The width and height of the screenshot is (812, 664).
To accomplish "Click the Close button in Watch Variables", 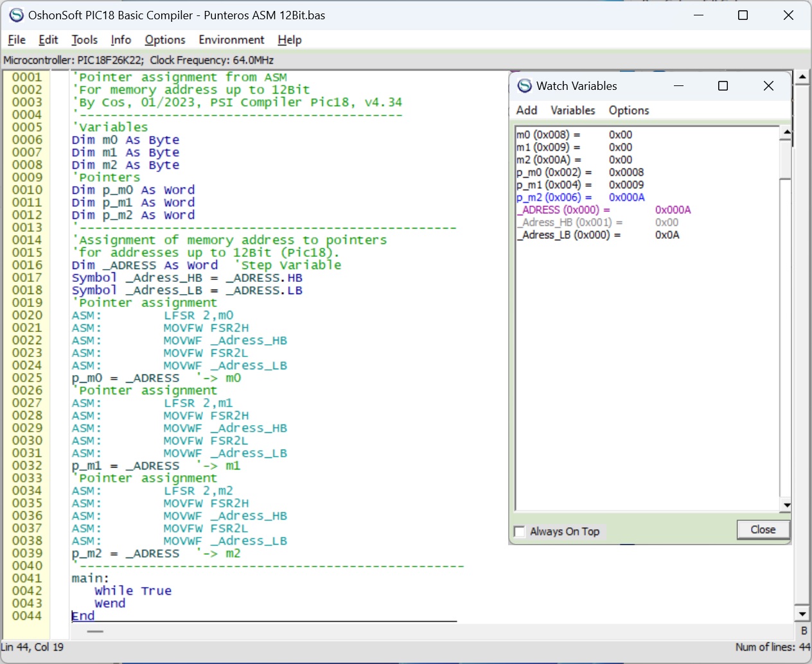I will point(763,530).
